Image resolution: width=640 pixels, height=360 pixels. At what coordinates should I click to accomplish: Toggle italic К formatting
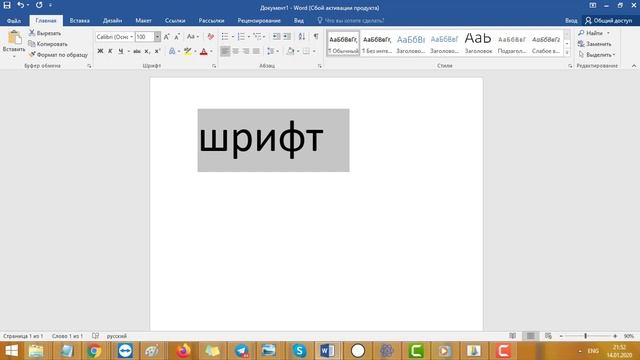[x=110, y=51]
